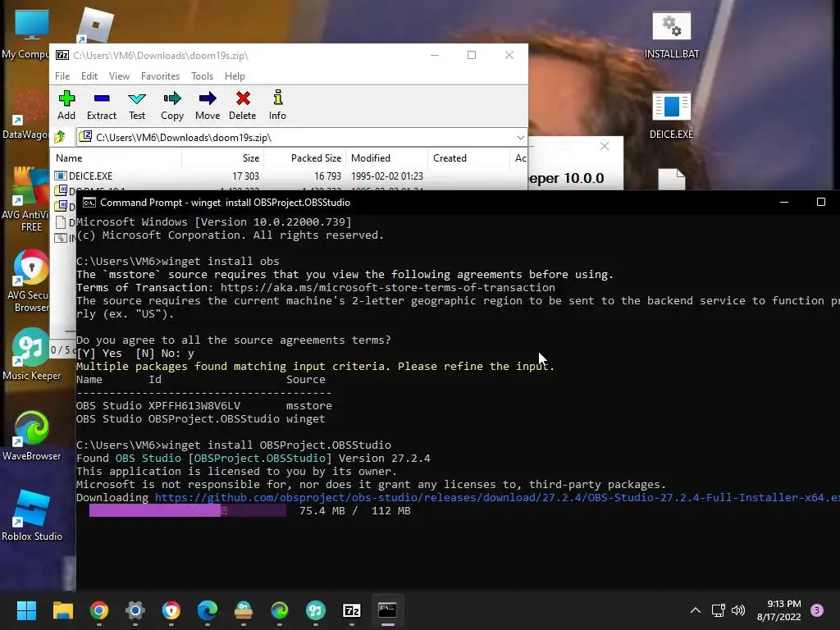Open the Tools menu in 7-Zip

[x=202, y=76]
